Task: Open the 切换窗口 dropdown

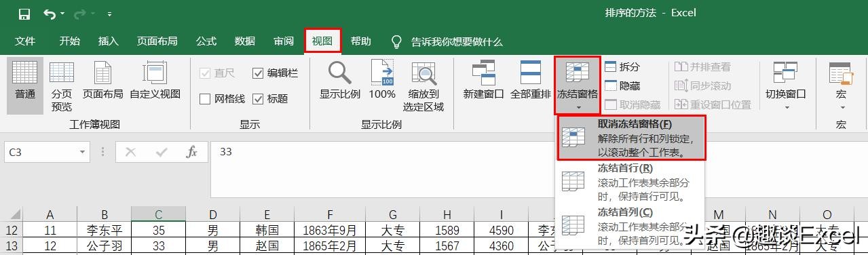Action: 786,85
